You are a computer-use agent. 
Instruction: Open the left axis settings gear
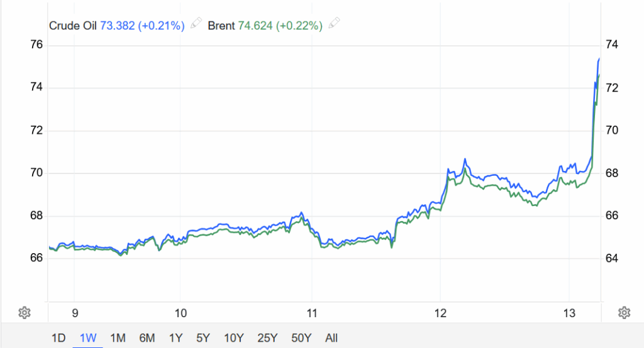(x=25, y=313)
